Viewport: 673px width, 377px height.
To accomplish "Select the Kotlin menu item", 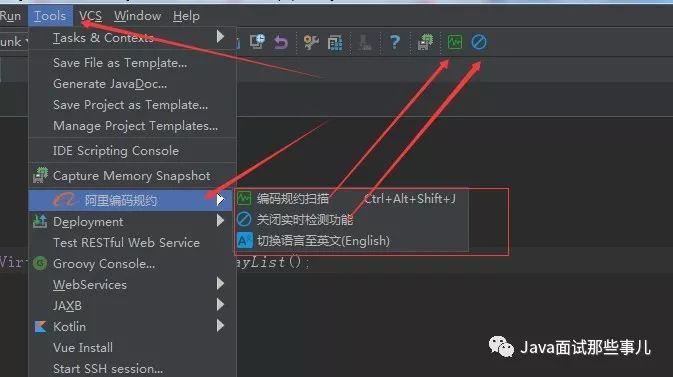I will (132, 327).
